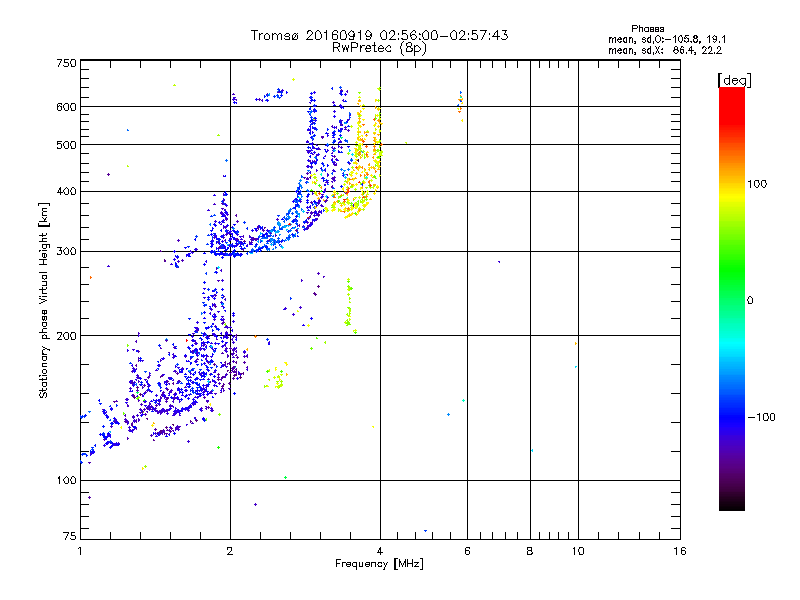The height and width of the screenshot is (600, 800).
Task: Click the plot title 'Tromsø 20160919 02:56:00-02:57:43'
Action: [379, 35]
